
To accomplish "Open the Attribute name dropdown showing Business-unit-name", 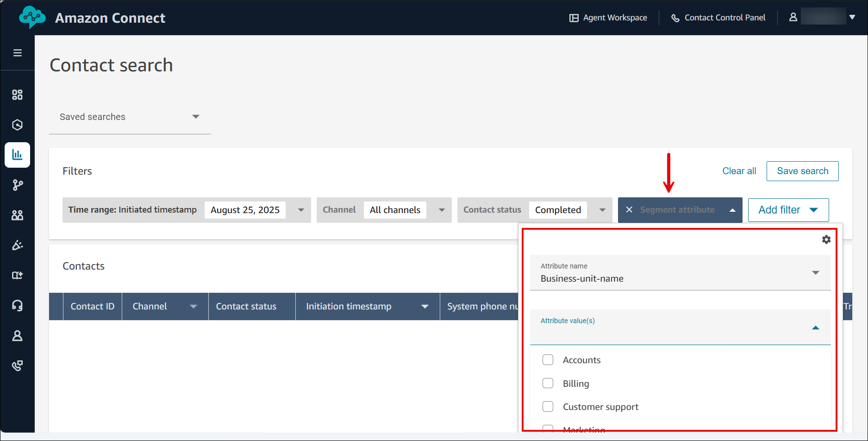I will coord(816,272).
